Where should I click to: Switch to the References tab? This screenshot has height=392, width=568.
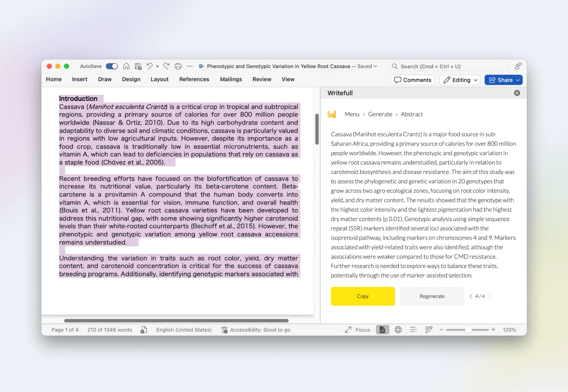coord(194,79)
